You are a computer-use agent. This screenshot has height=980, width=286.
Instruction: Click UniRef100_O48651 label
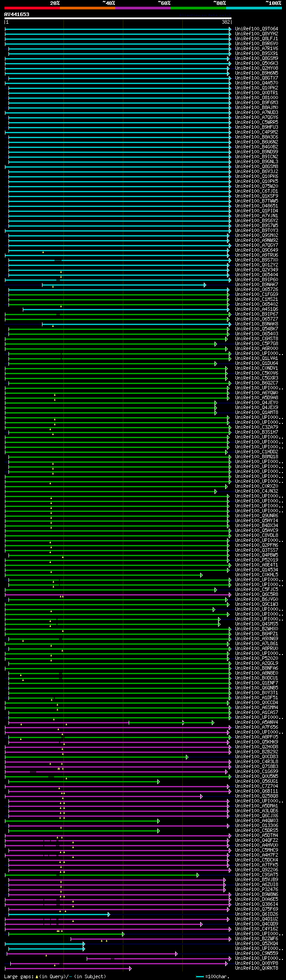257,206
